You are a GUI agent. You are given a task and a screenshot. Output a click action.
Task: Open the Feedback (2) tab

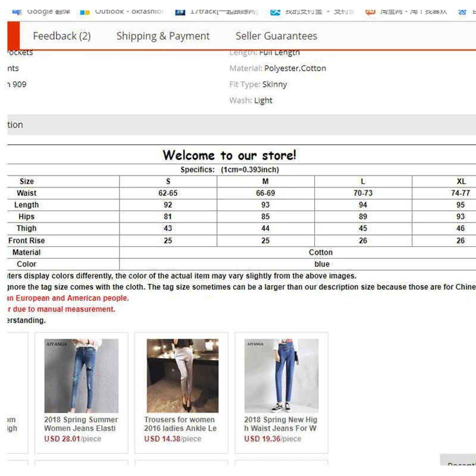tap(62, 36)
